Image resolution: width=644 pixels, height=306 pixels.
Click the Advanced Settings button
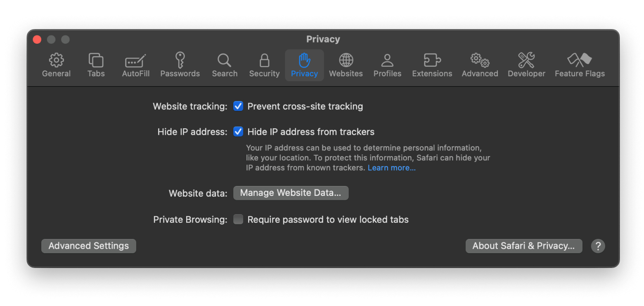click(x=89, y=246)
